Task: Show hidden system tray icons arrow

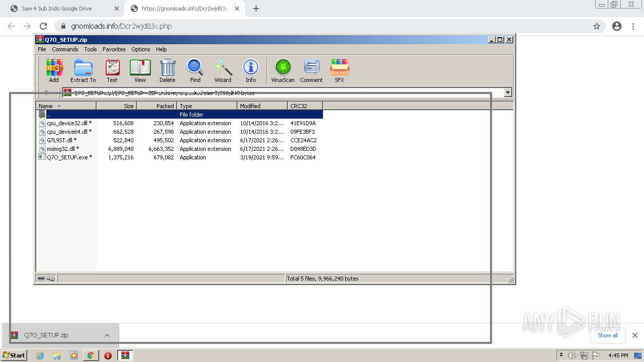Action: click(x=561, y=355)
